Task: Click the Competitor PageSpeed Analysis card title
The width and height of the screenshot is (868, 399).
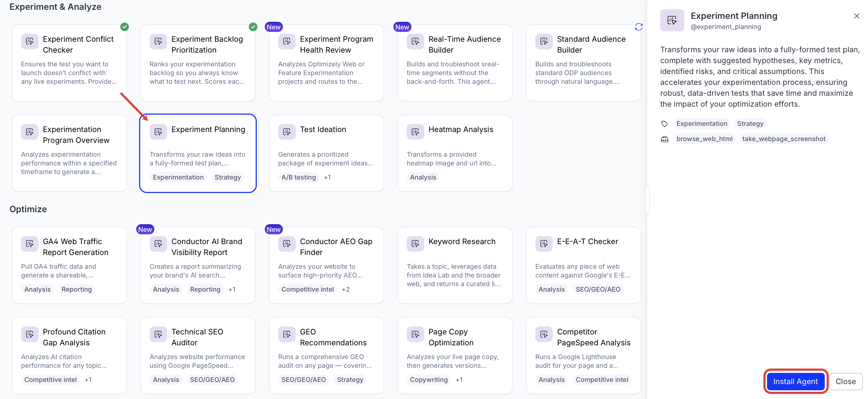Action: click(593, 337)
